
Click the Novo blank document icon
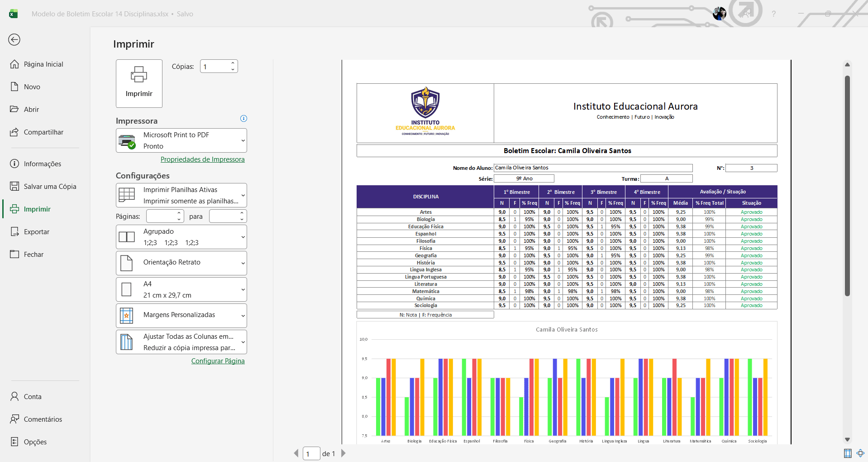pyautogui.click(x=14, y=87)
